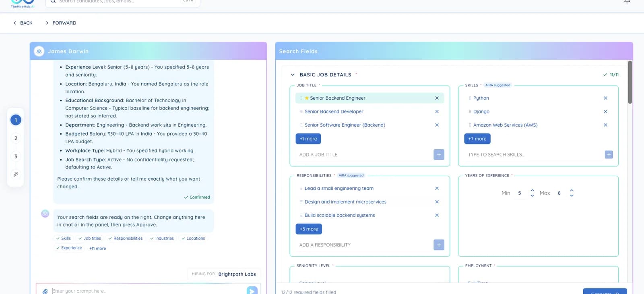Screen dimensions: 644x294
Task: Show all skills via '+7 more'
Action: pyautogui.click(x=477, y=139)
